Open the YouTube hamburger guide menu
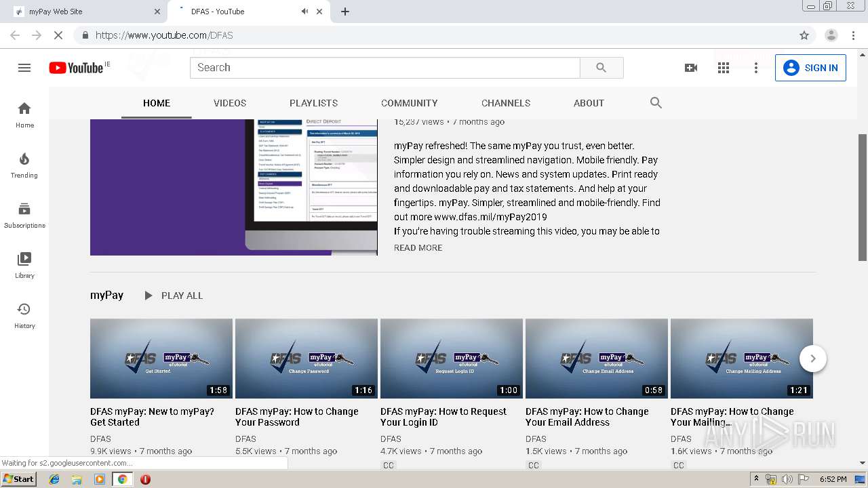 (x=24, y=68)
